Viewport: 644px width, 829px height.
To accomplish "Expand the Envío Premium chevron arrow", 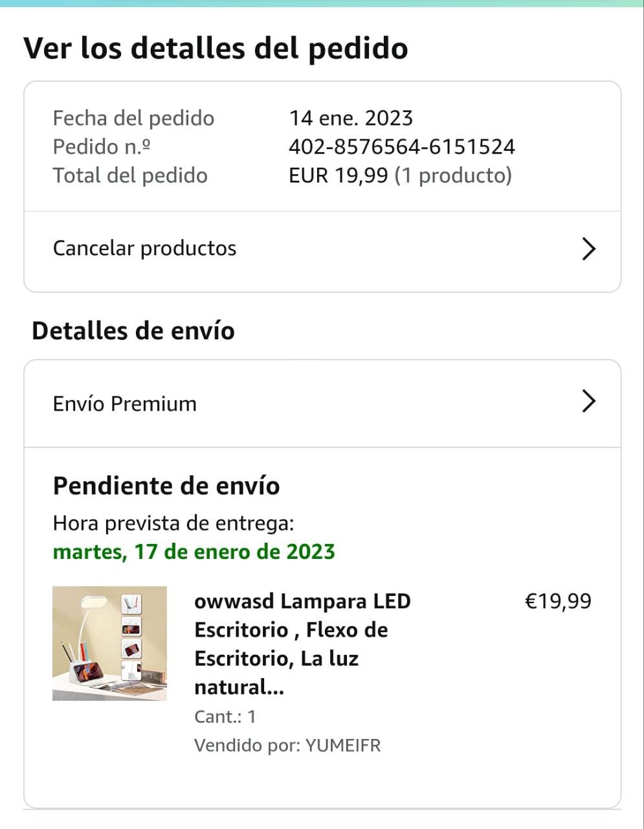I will click(588, 402).
